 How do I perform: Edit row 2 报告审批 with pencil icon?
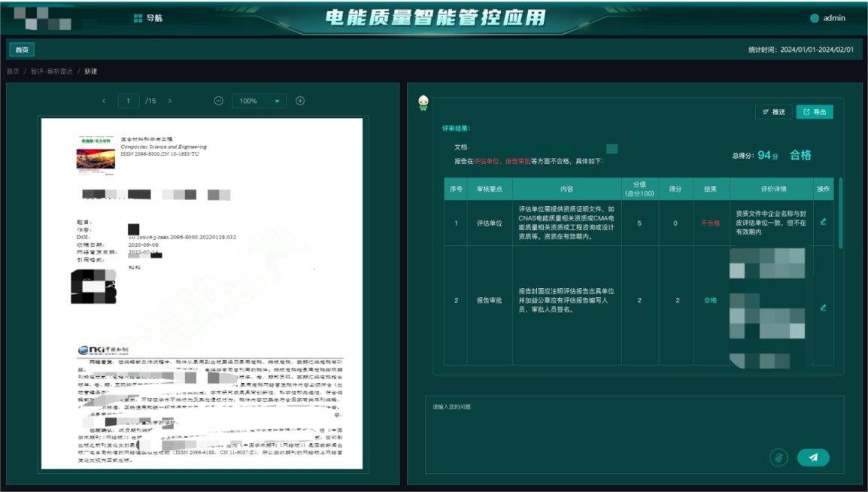(x=824, y=308)
